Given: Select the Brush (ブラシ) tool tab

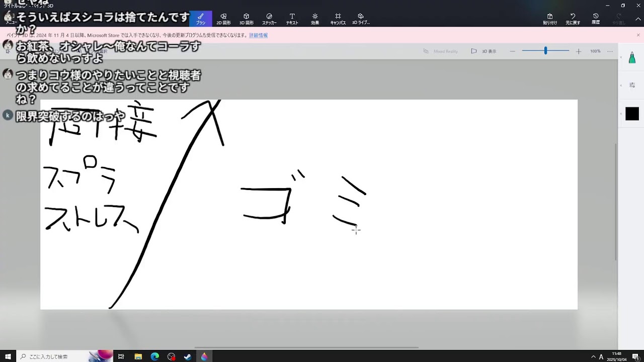Looking at the screenshot, I should point(201,19).
